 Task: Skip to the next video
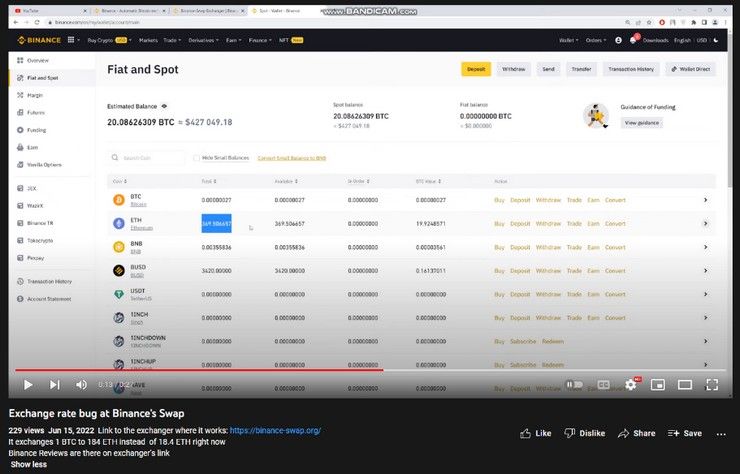coord(55,385)
